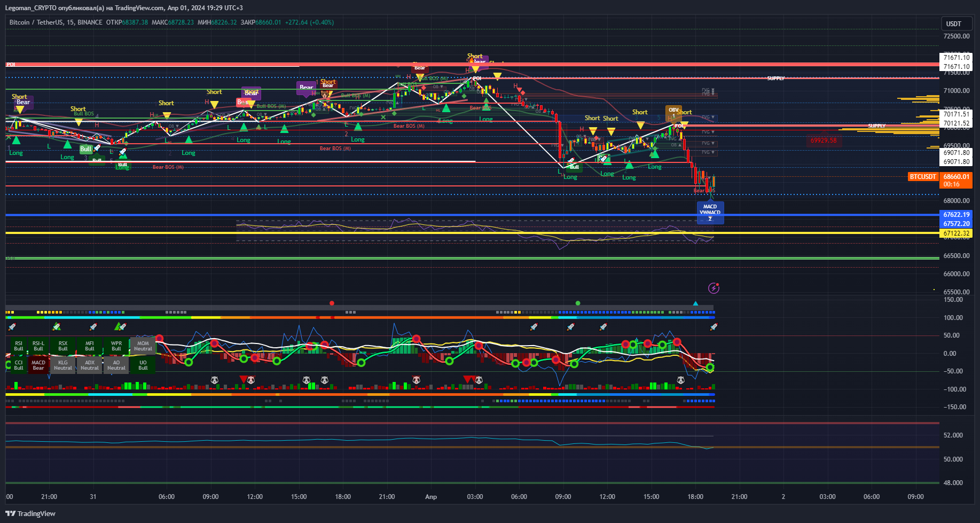Click the Апр month label on the time axis

click(431, 497)
